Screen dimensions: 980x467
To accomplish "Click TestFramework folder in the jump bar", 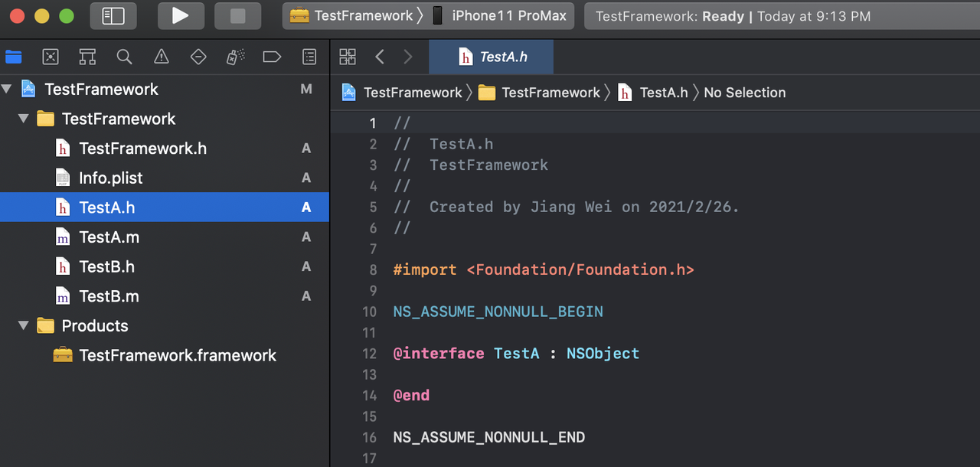I will [x=539, y=93].
